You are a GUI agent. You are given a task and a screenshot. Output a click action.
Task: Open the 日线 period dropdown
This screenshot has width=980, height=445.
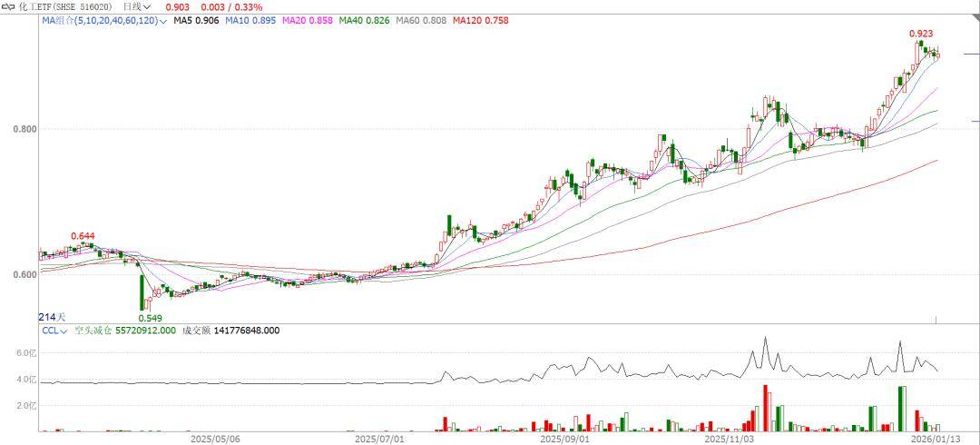coord(136,6)
